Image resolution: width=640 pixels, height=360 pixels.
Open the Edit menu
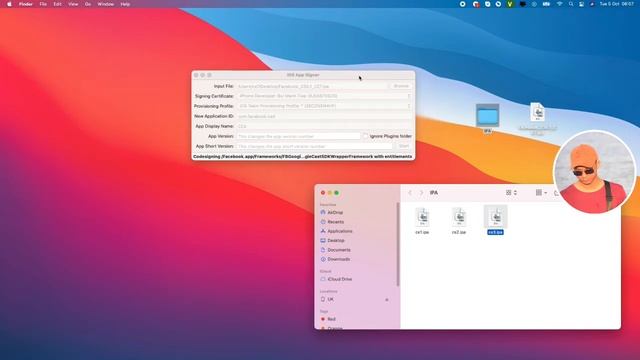58,4
